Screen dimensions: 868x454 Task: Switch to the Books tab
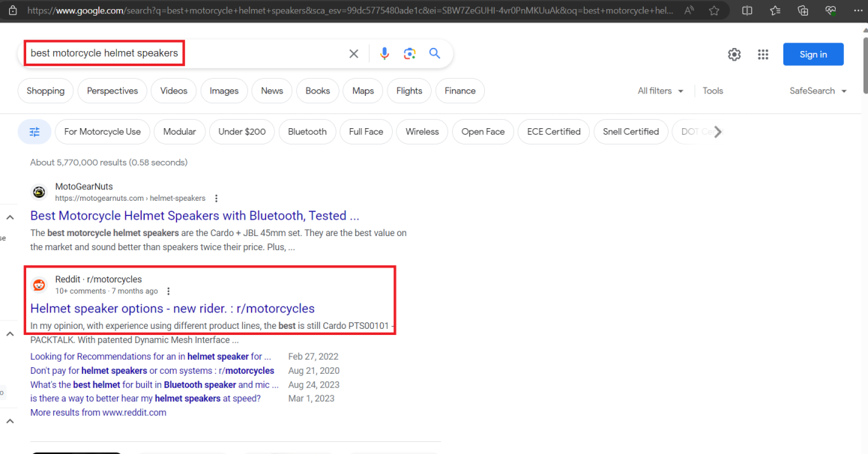[318, 91]
